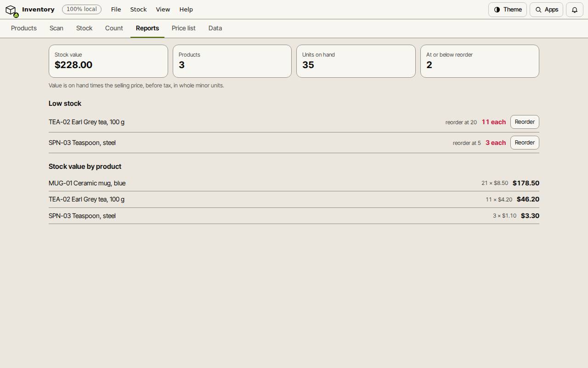Select the Reports tab

pos(147,28)
